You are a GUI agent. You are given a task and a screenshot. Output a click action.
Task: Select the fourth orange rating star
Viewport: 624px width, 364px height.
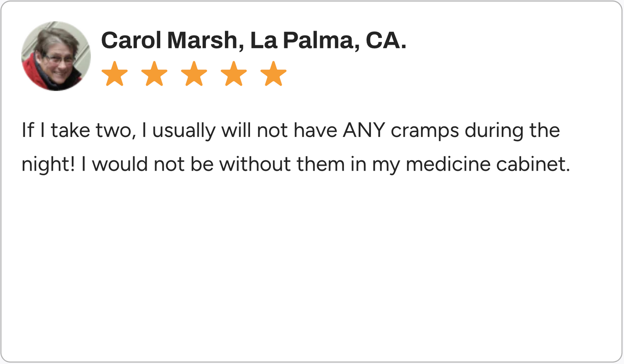(x=234, y=74)
